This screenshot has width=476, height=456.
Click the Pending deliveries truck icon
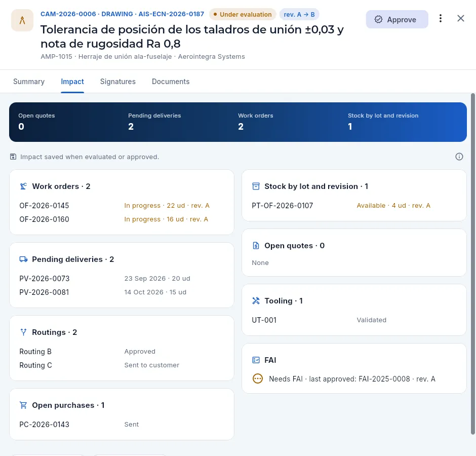tap(23, 259)
